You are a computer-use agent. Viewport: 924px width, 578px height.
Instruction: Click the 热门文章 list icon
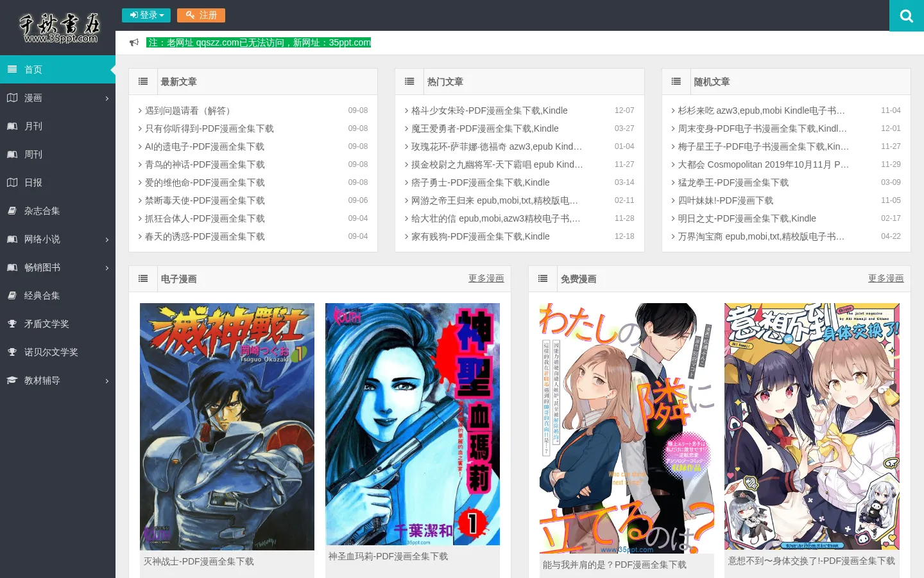(409, 82)
